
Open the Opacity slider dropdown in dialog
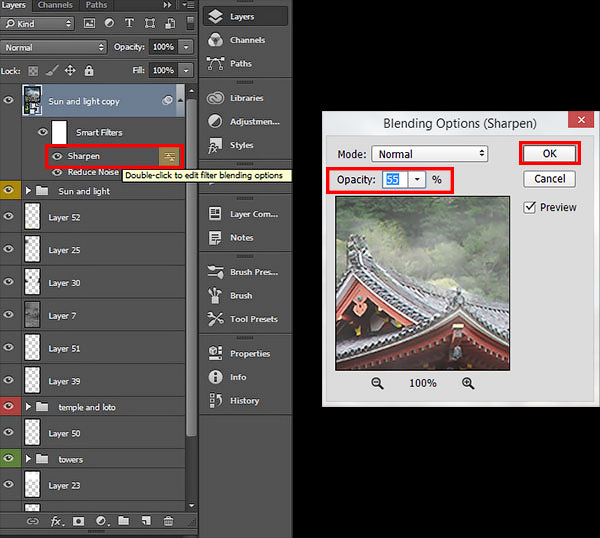pos(417,179)
